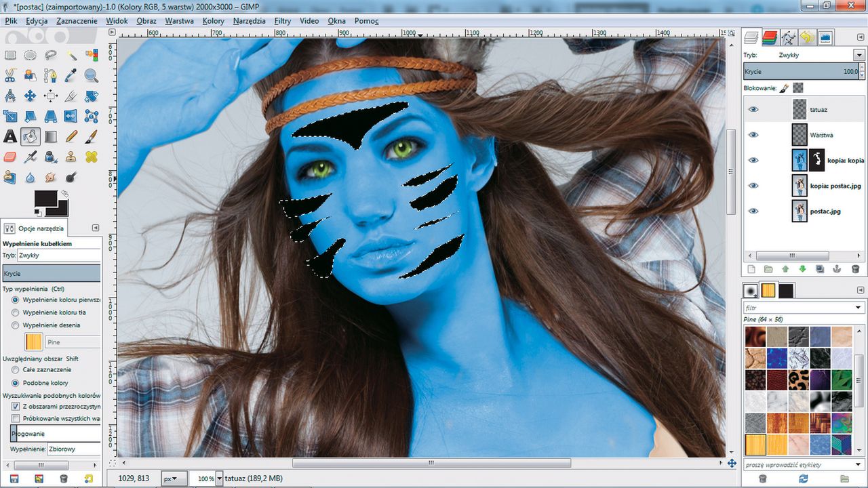868x488 pixels.
Task: Enable Próbkowanie wszystkich warstw checkbox
Action: [16, 419]
